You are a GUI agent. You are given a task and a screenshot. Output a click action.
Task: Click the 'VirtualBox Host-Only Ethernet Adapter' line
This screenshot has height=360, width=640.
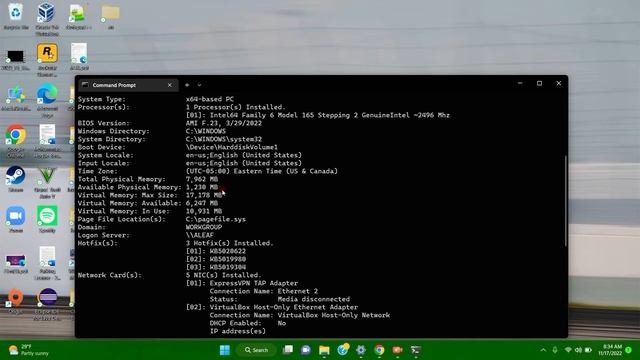point(284,307)
